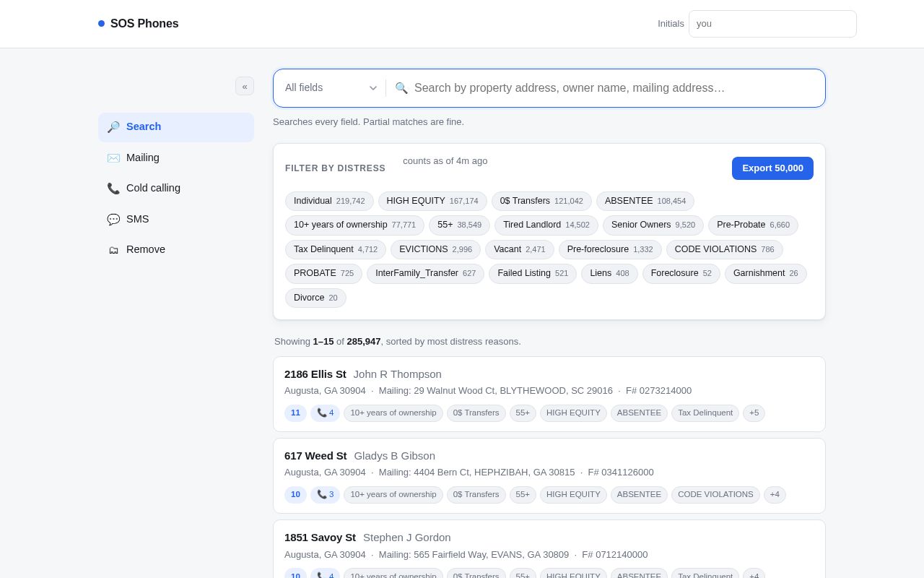
Task: Toggle the HIGH EQUITY filter chip with count
Action: pyautogui.click(x=432, y=201)
